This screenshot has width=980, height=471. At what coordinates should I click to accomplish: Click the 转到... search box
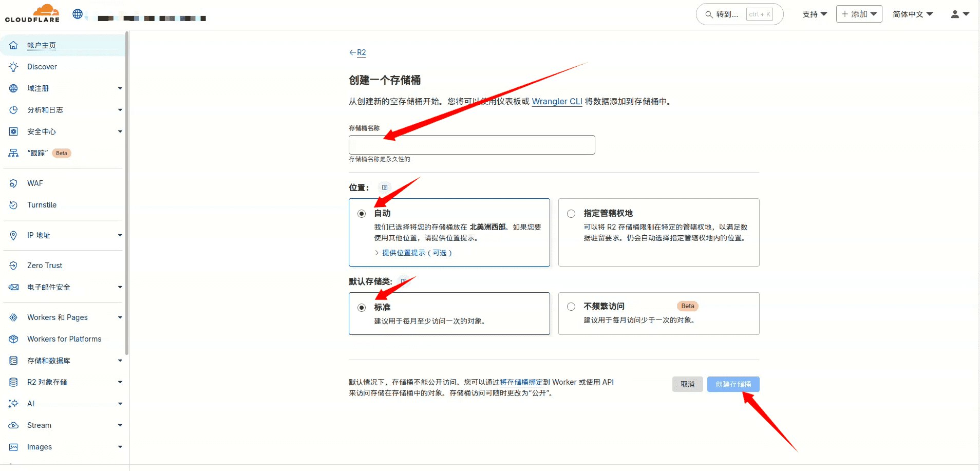tap(739, 14)
